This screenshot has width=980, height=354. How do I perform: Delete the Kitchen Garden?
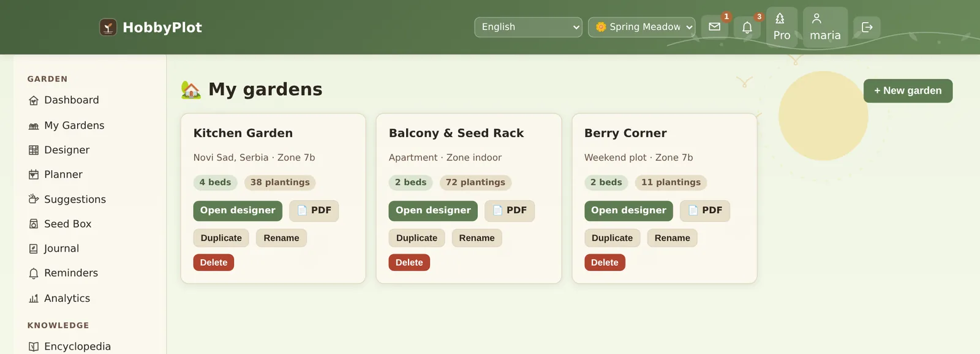(x=214, y=262)
